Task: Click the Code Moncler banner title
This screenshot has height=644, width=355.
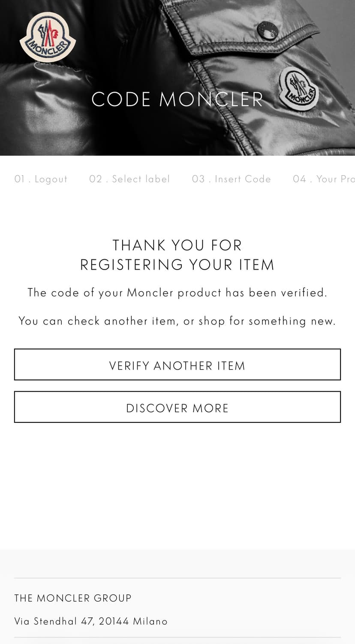Action: click(177, 100)
